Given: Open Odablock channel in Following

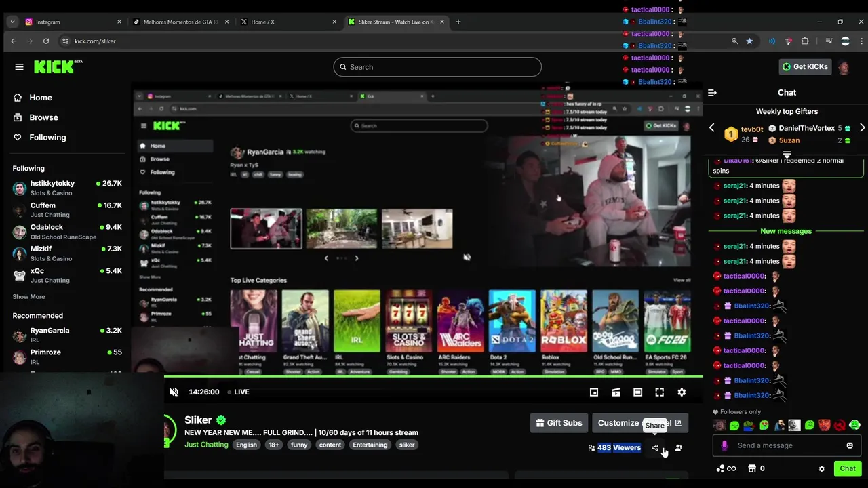Looking at the screenshot, I should point(67,231).
